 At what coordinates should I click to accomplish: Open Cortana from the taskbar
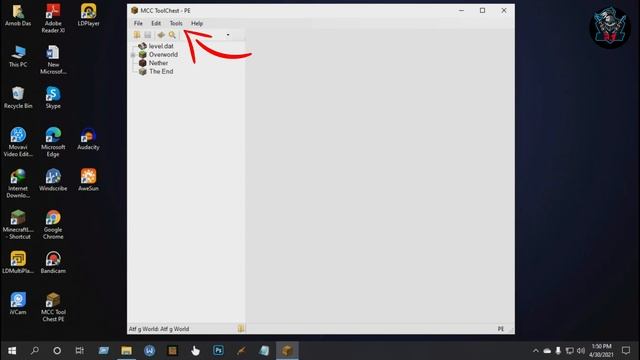coord(57,351)
